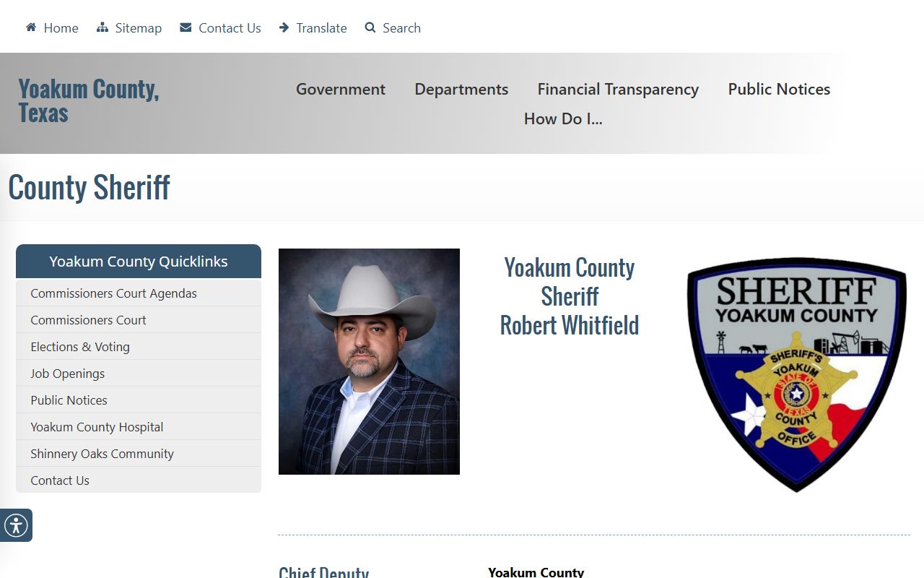Open the top Contact Us link text
Viewport: 924px width, 578px height.
230,28
